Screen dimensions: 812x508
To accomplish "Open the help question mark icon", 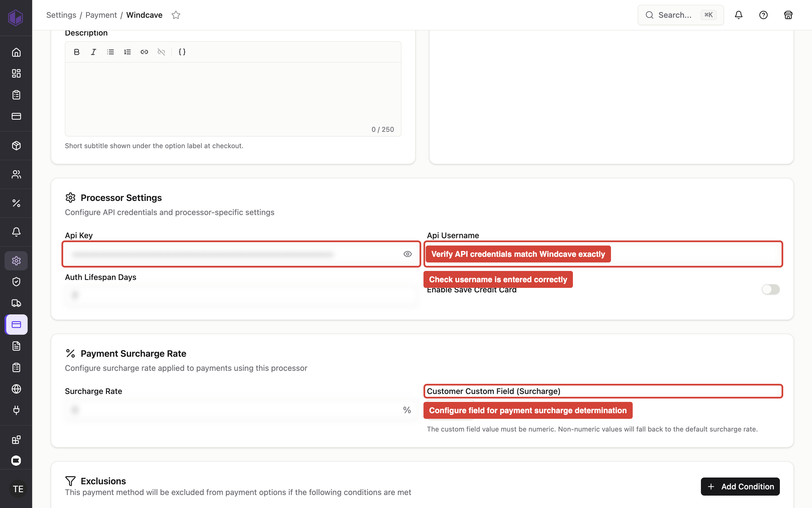I will [x=763, y=15].
